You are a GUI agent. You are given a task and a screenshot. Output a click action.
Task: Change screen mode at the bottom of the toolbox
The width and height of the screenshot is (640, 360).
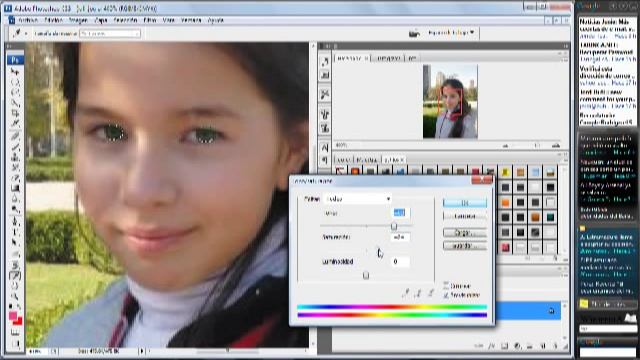click(x=15, y=343)
